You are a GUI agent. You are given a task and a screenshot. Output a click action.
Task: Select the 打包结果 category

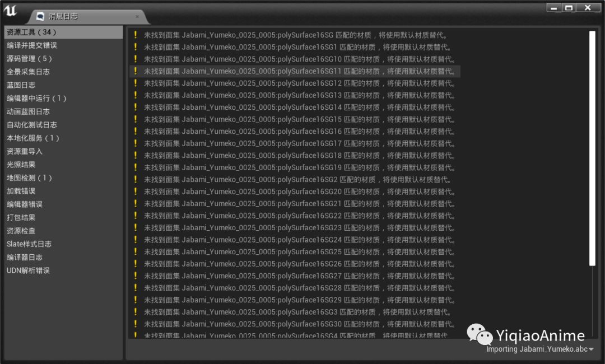[x=20, y=217]
